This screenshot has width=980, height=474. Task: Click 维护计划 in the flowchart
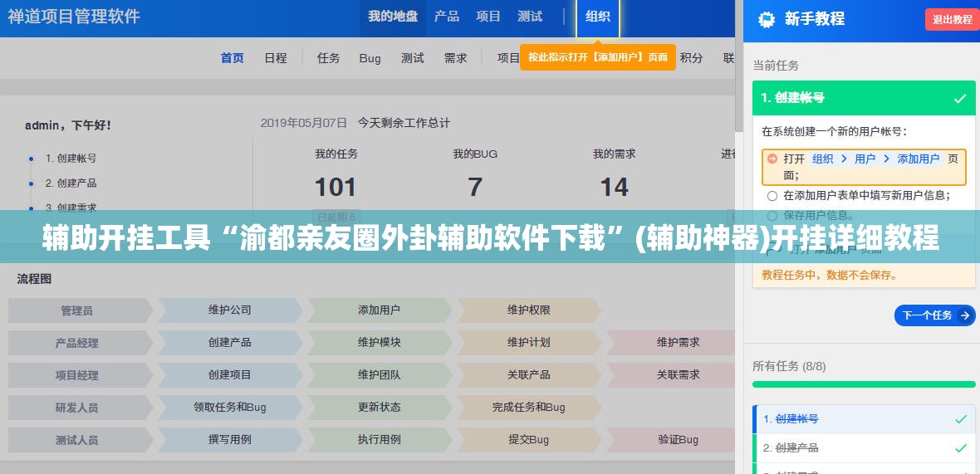coord(529,342)
